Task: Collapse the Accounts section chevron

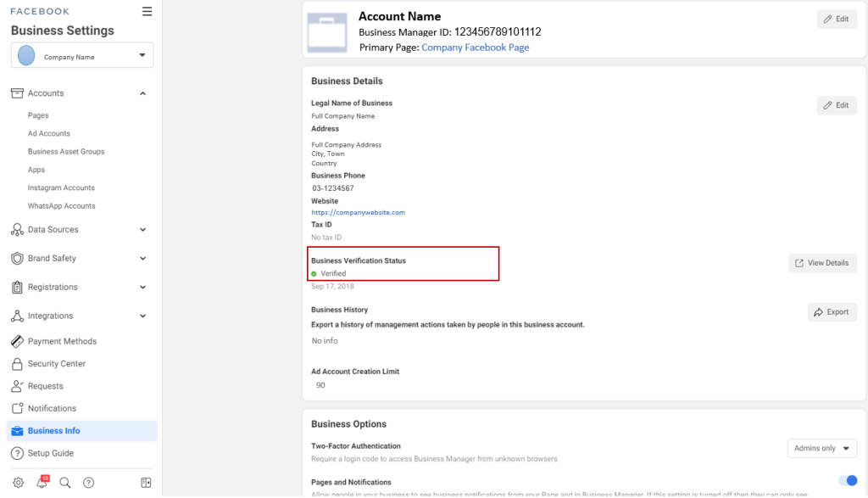Action: point(142,93)
